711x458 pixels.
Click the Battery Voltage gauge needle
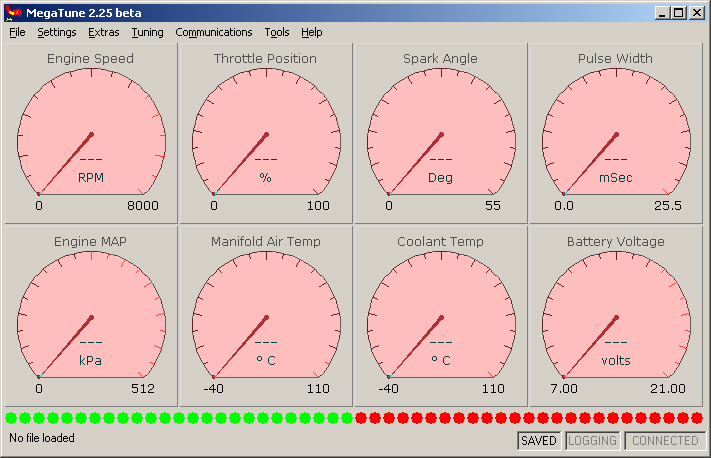click(x=590, y=347)
